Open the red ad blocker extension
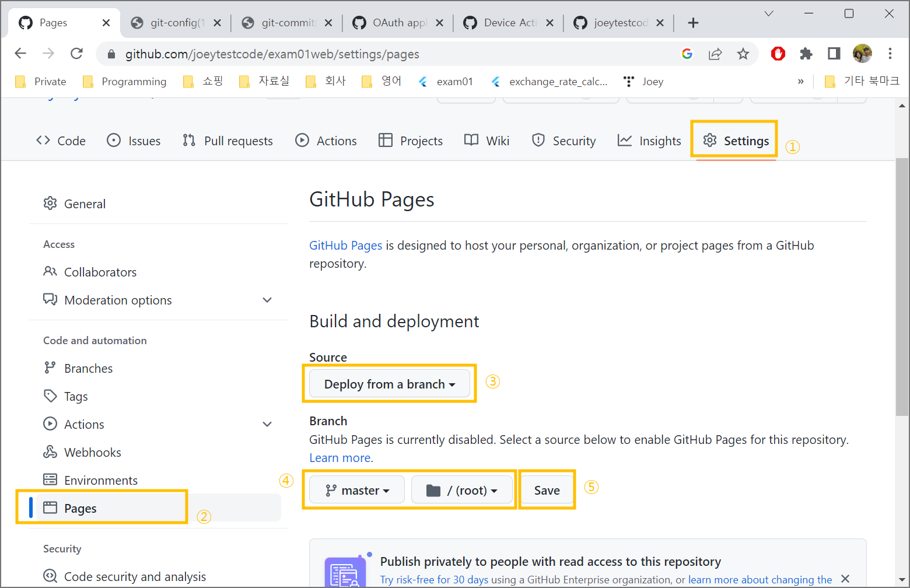Image resolution: width=910 pixels, height=588 pixels. [778, 54]
